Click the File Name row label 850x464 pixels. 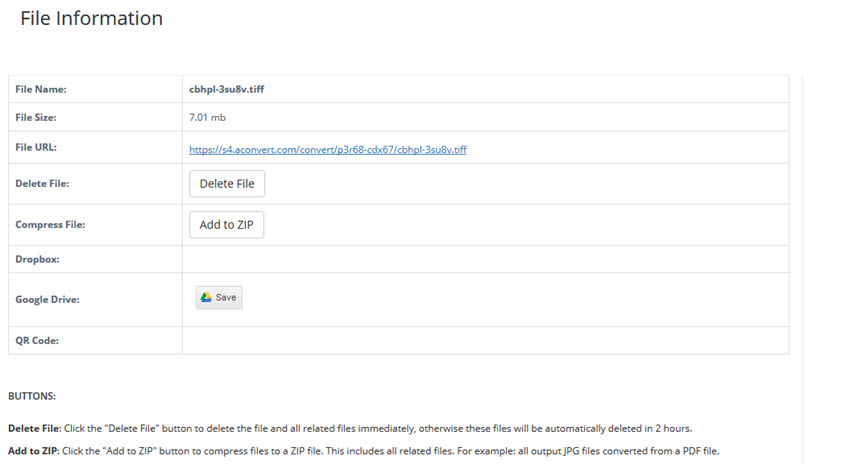tap(40, 89)
